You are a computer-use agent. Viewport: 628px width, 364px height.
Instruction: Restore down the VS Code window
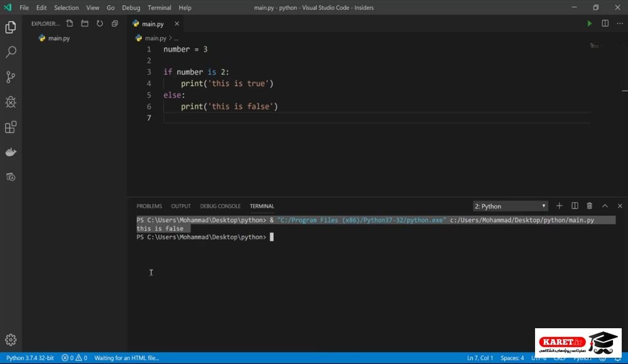596,7
